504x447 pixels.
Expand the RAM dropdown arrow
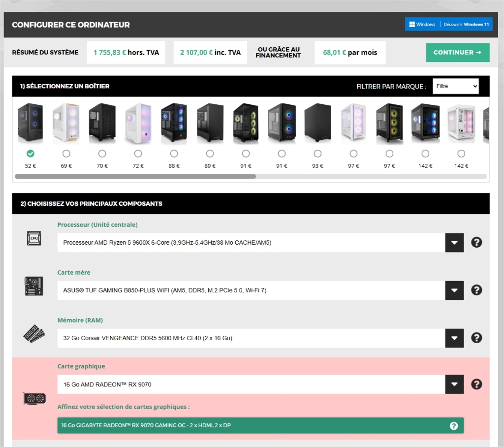pos(454,338)
